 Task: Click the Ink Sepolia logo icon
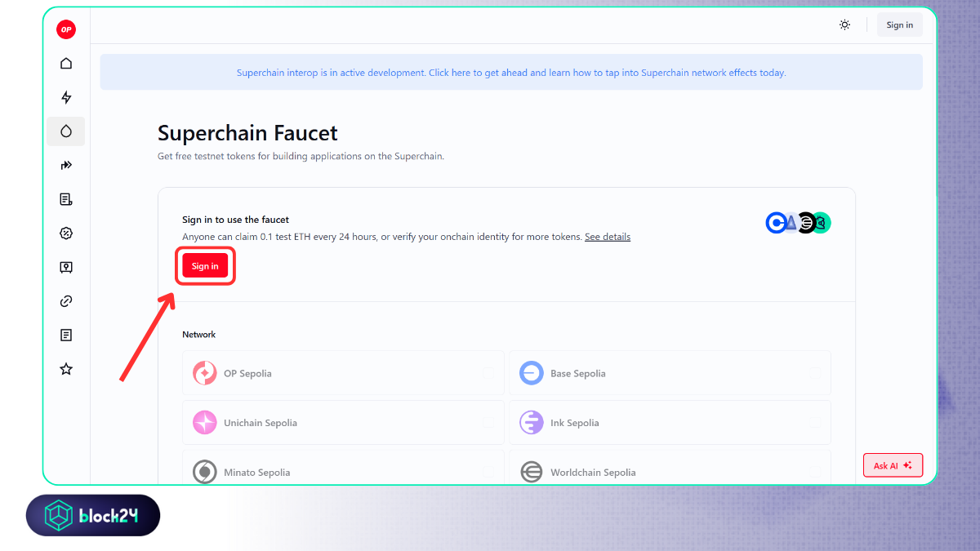point(532,423)
